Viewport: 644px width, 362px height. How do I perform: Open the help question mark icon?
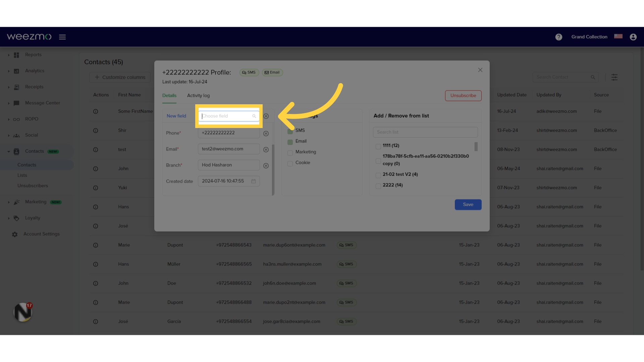558,37
